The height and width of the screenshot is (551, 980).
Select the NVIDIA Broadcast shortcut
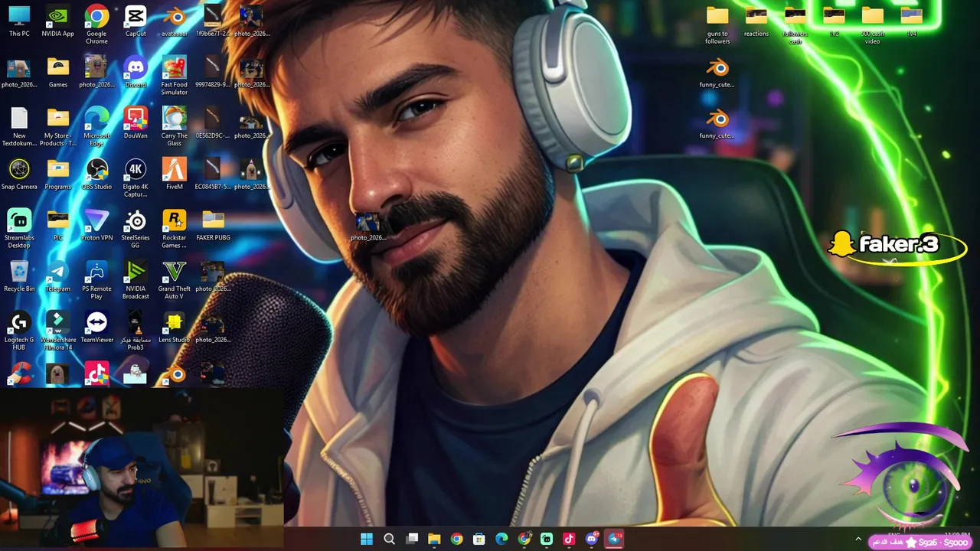(136, 280)
